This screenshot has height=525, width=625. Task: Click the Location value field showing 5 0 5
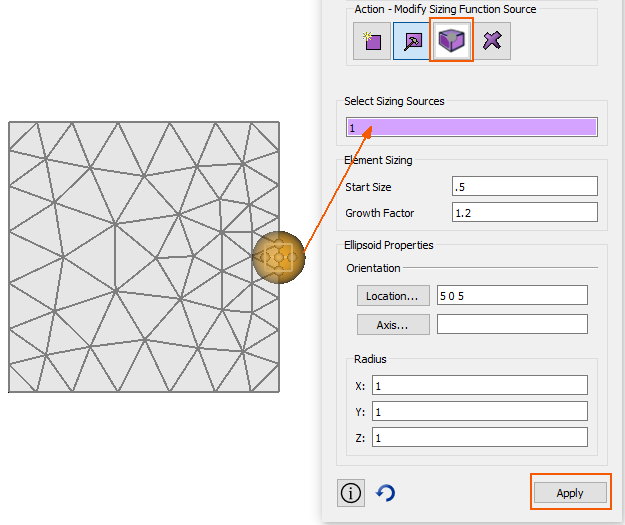click(511, 295)
